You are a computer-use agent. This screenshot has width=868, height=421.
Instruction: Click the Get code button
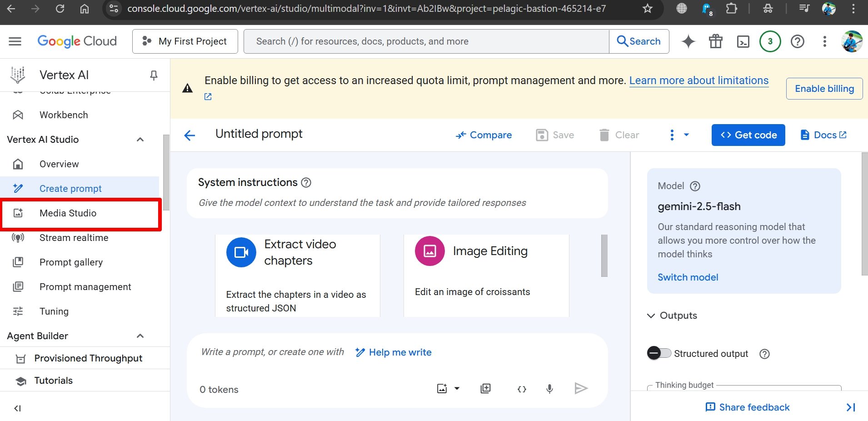(748, 135)
